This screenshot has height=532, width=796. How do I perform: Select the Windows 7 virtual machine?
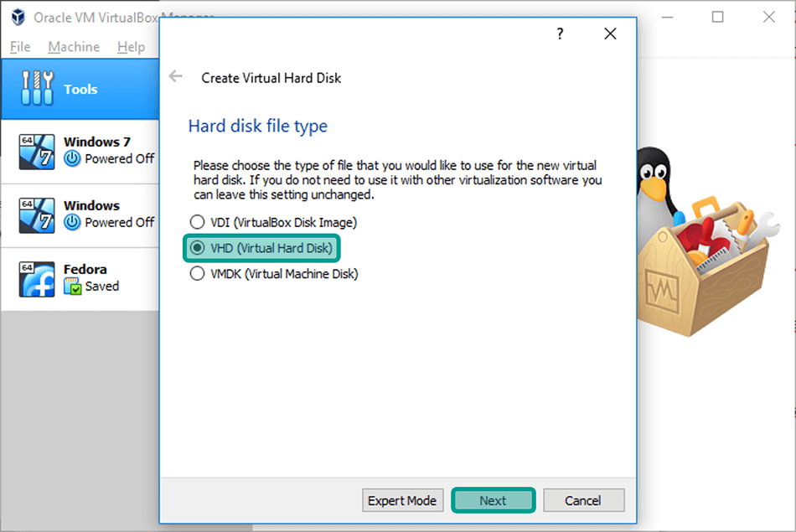(x=80, y=152)
